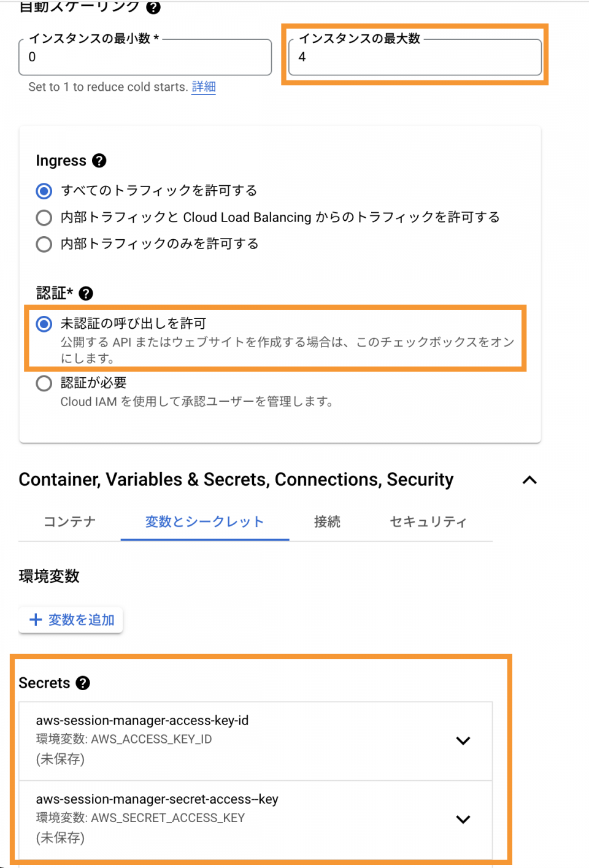Switch to the コンテナ tab
This screenshot has height=868, width=589.
point(69,522)
